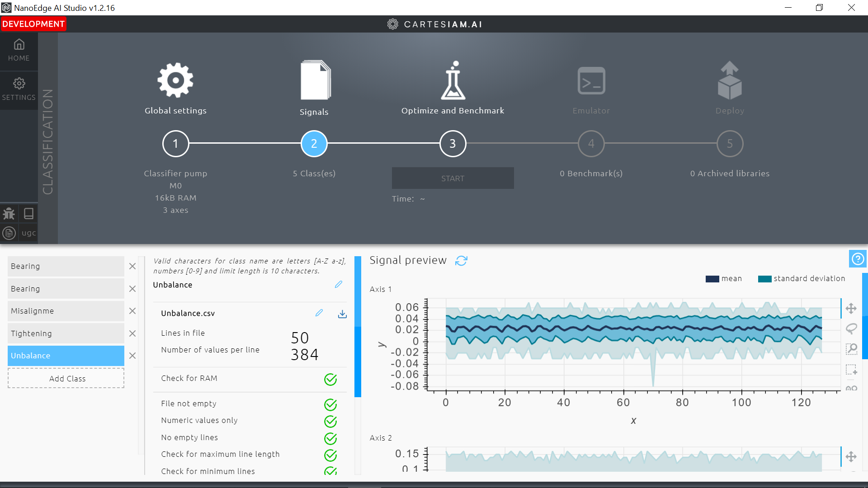Viewport: 868px width, 488px height.
Task: Refresh the Signal preview
Action: [461, 261]
